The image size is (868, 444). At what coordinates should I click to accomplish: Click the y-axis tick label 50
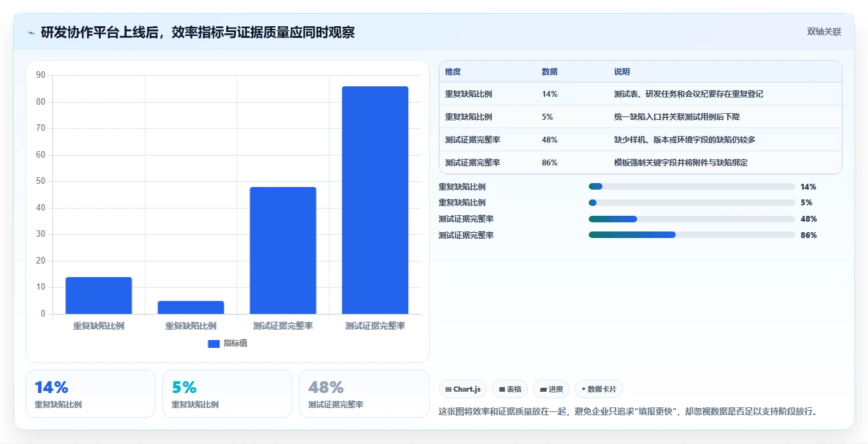click(x=41, y=181)
